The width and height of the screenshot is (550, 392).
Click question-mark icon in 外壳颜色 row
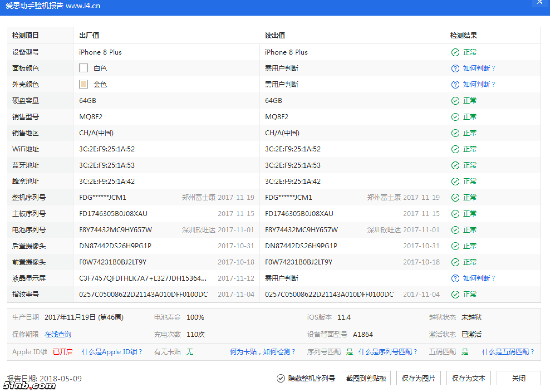click(x=455, y=85)
